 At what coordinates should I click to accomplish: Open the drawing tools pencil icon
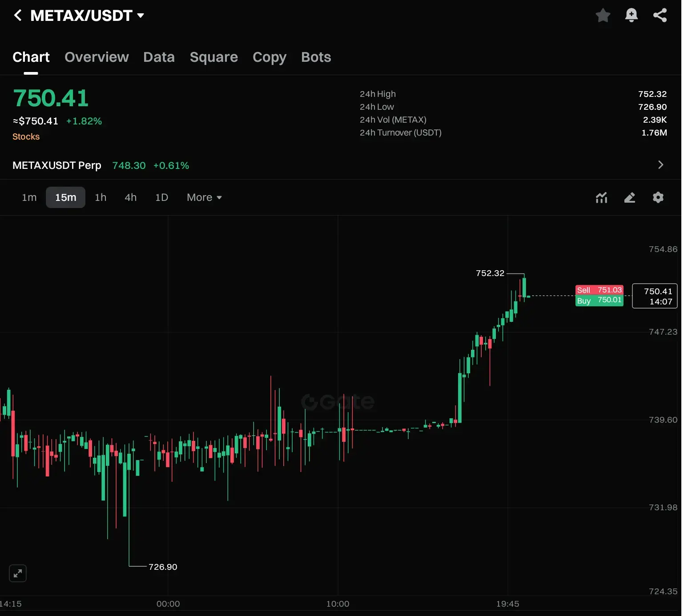pyautogui.click(x=630, y=197)
